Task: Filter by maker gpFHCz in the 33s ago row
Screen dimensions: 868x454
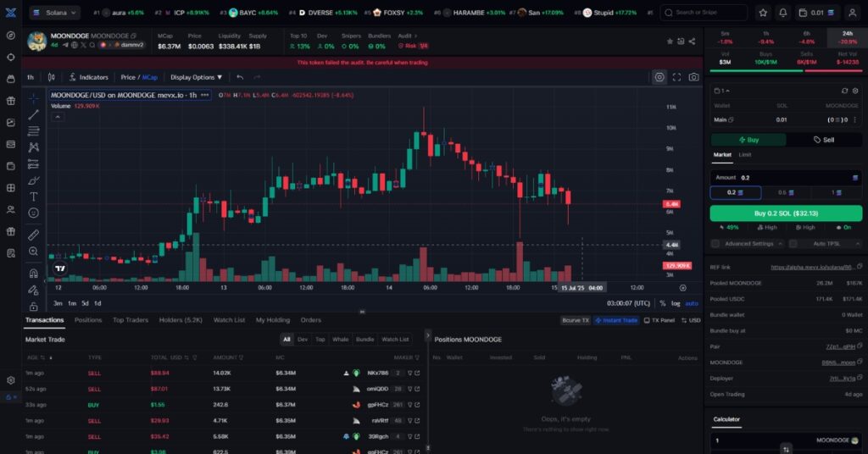Action: (x=410, y=405)
